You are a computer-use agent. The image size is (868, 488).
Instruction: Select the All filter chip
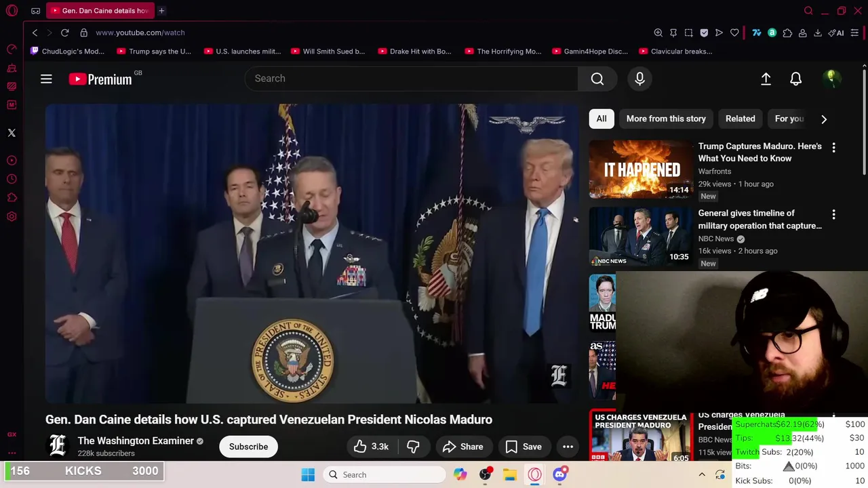(601, 119)
